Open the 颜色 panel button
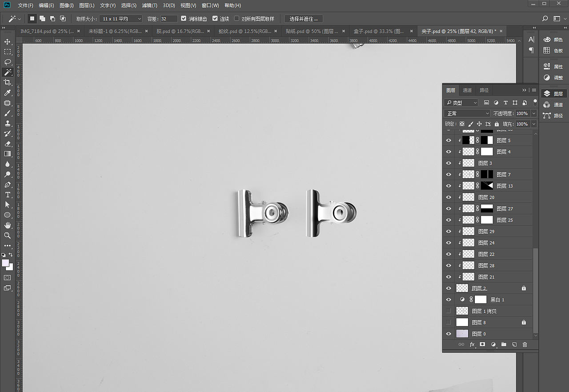The width and height of the screenshot is (569, 392). point(553,40)
